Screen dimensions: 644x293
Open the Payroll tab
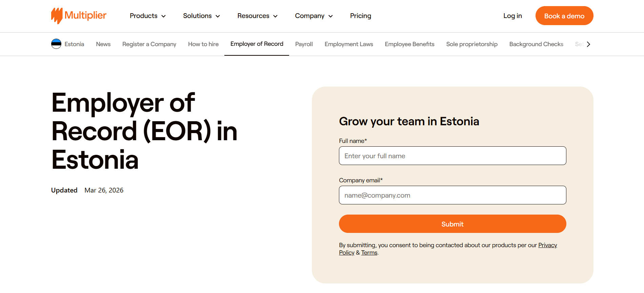tap(304, 44)
